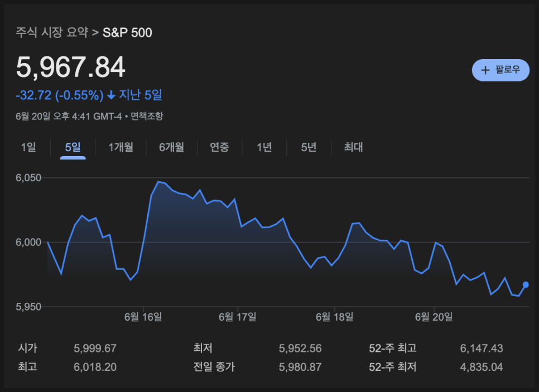
Task: Click the 6월 20일 date label on the chart axis
Action: coord(434,317)
